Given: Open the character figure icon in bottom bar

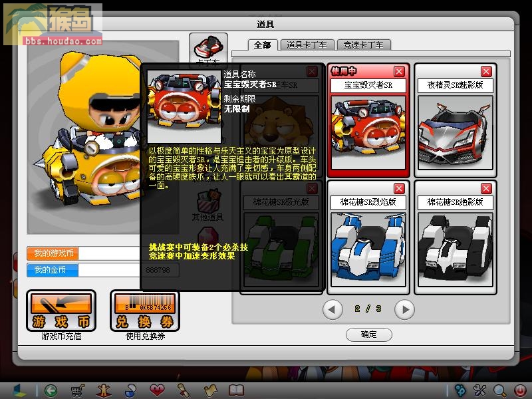Looking at the screenshot, I should [x=104, y=391].
